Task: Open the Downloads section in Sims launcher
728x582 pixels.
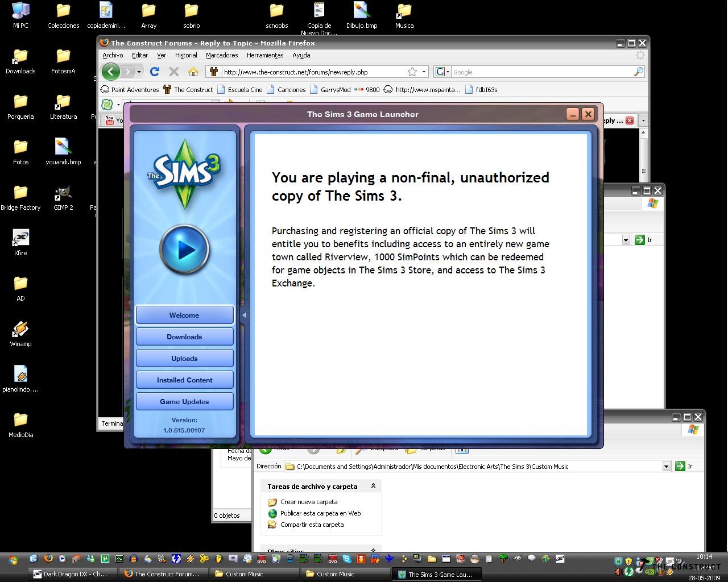Action: (184, 337)
